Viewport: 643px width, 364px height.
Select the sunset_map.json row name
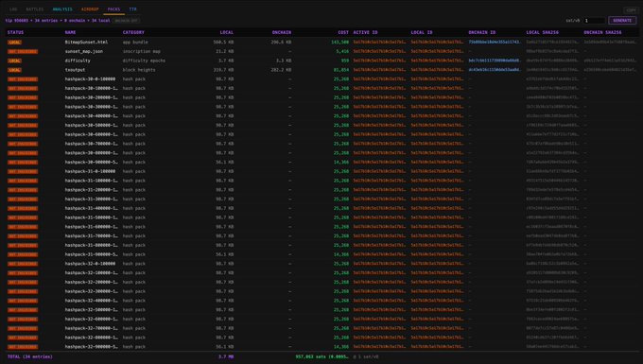click(x=83, y=52)
